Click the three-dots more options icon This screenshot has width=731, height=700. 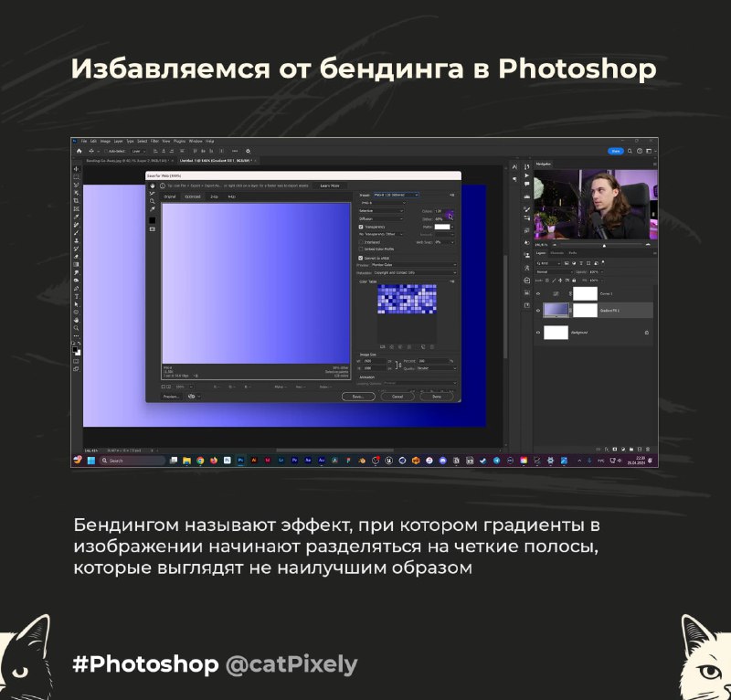(x=235, y=151)
